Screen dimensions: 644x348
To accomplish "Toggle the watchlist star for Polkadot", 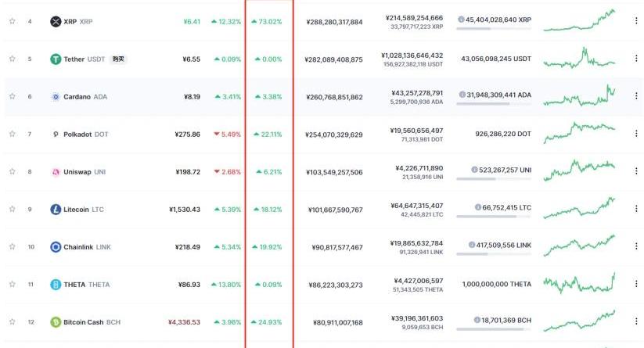I will coord(12,135).
